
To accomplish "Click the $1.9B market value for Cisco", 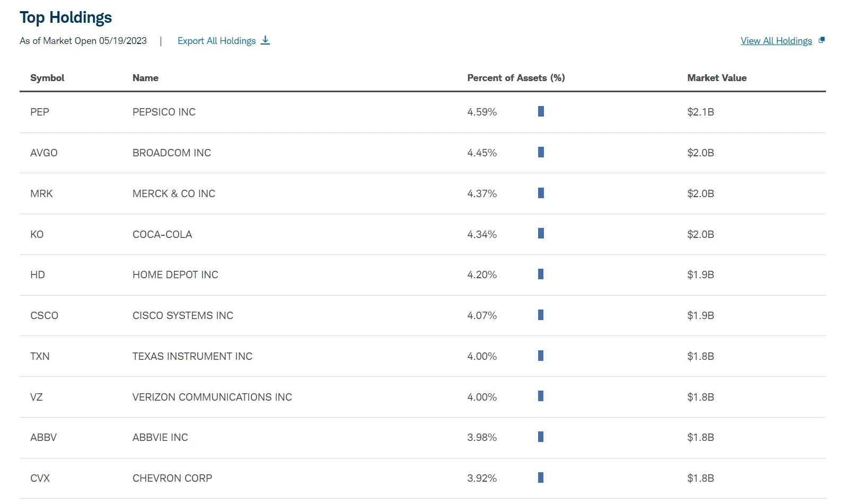I will pos(701,315).
